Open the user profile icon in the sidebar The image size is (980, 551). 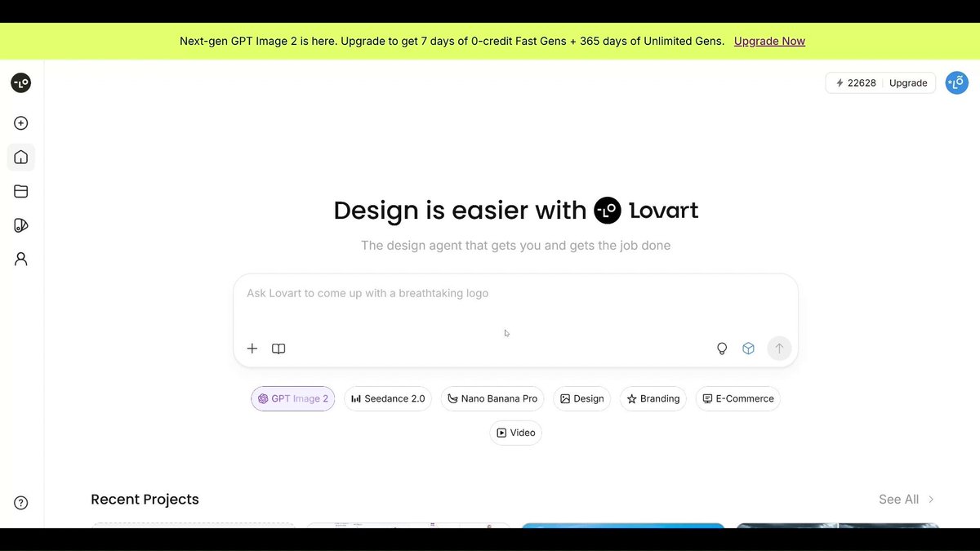pyautogui.click(x=21, y=259)
